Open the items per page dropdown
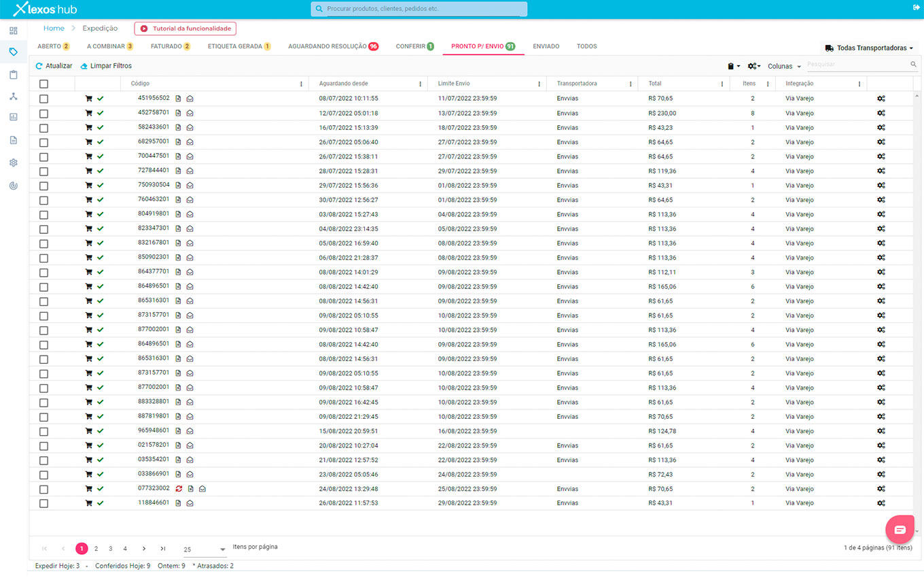Image resolution: width=924 pixels, height=578 pixels. [205, 549]
